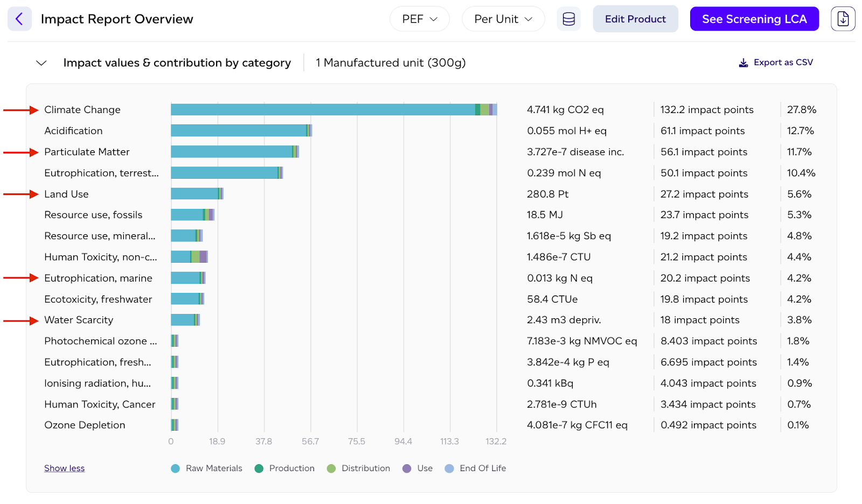862x504 pixels.
Task: Click the download report icon
Action: point(843,19)
